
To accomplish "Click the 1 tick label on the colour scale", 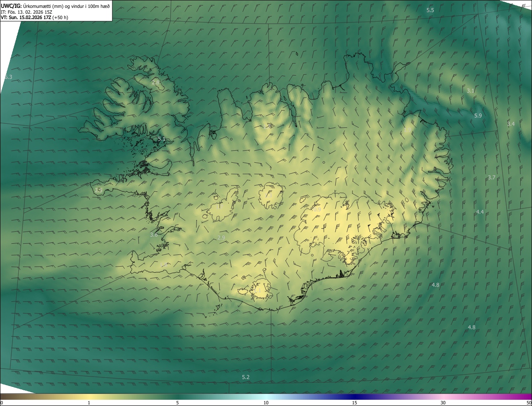I will (89, 403).
